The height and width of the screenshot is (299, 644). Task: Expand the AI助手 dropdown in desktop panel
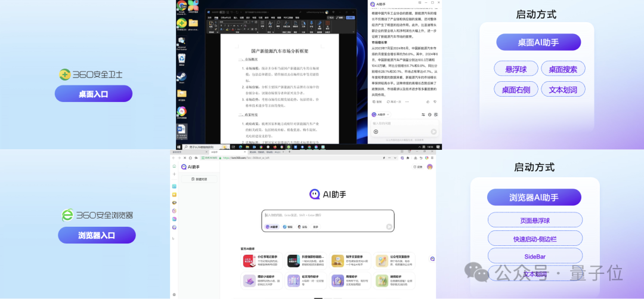pos(381,115)
